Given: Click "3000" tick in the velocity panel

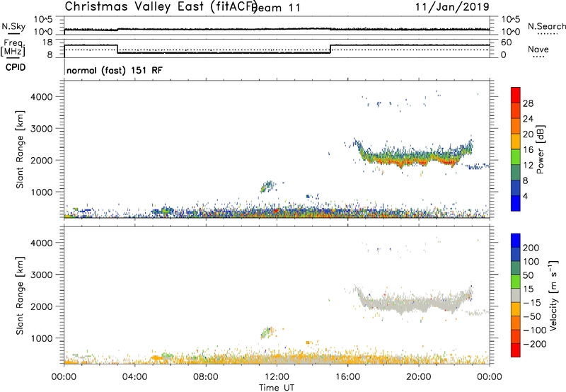Looking at the screenshot, I should (42, 275).
